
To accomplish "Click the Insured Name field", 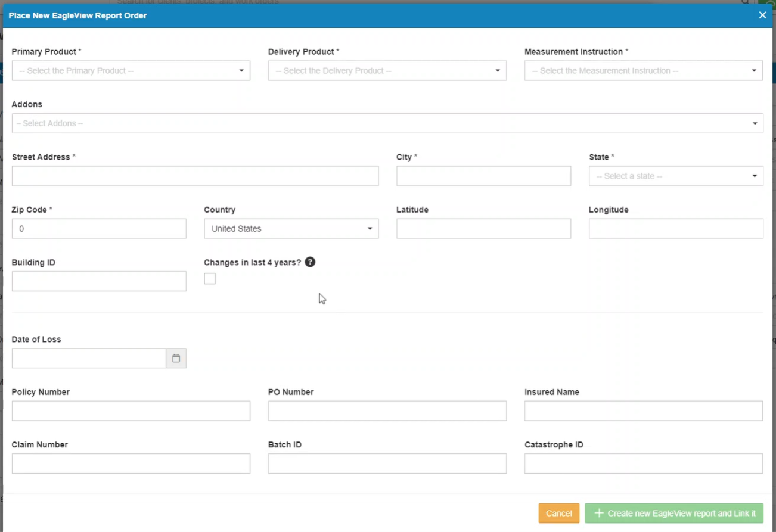I will click(644, 411).
